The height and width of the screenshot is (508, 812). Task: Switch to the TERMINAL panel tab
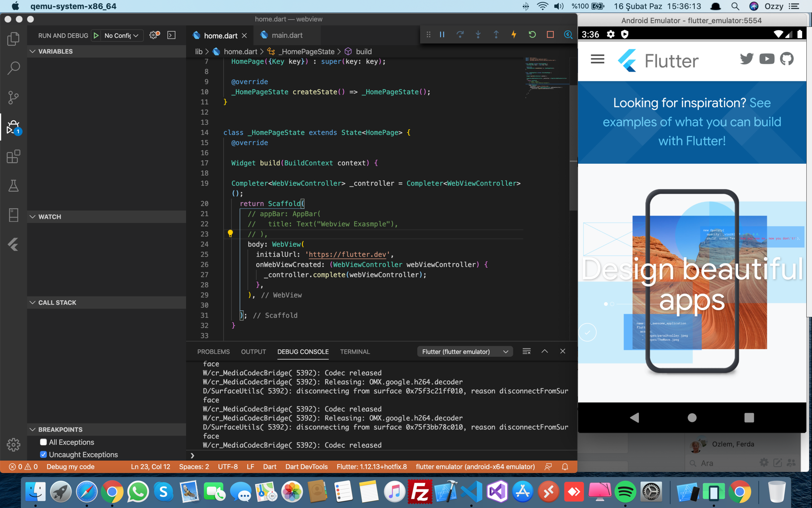click(x=355, y=351)
